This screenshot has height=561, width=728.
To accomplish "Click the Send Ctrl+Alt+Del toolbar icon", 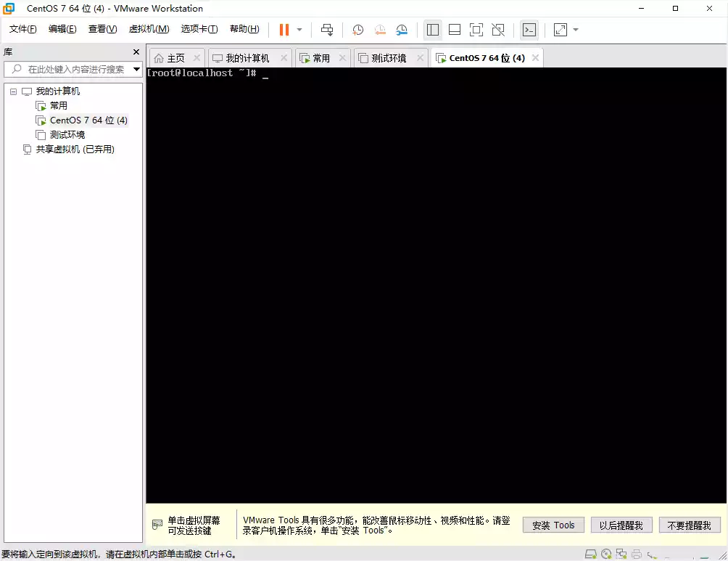I will coord(327,30).
